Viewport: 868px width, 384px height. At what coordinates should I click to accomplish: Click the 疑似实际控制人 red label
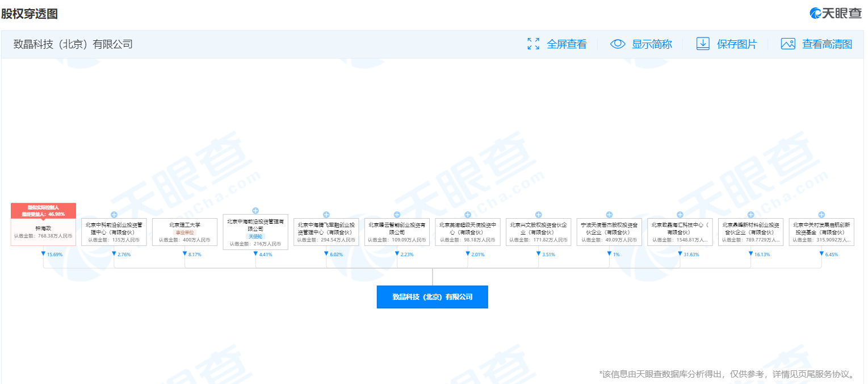(43, 207)
